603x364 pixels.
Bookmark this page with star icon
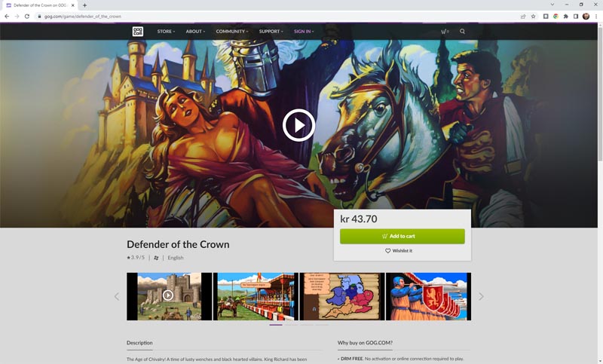pos(534,16)
